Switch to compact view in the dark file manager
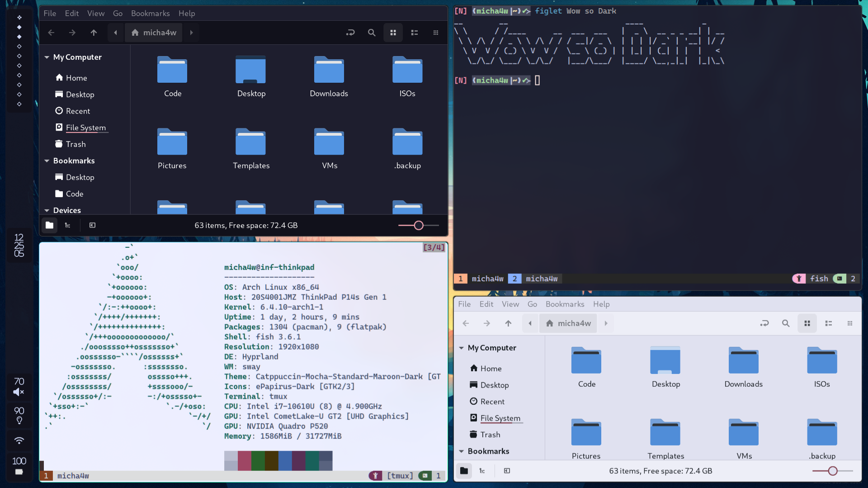Image resolution: width=868 pixels, height=488 pixels. 436,33
